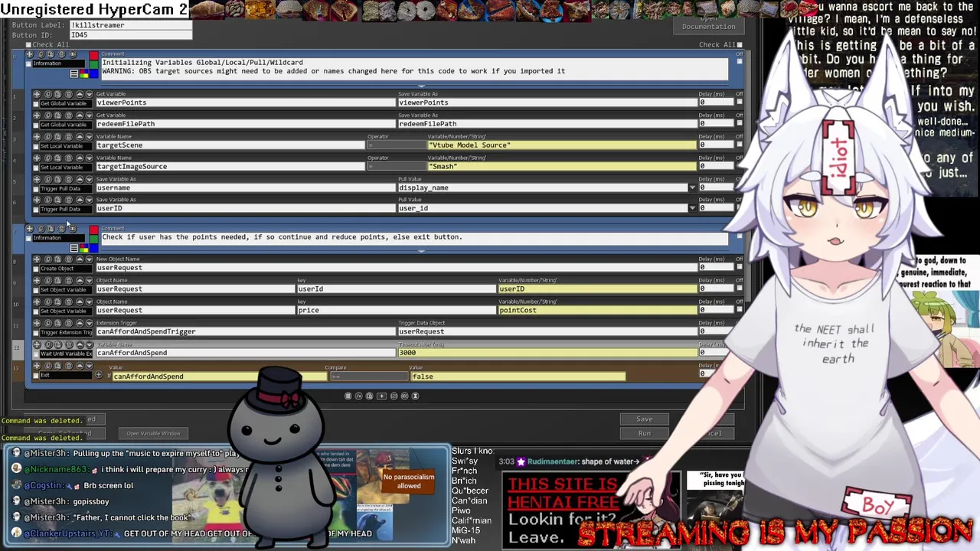Open the Operator dropdown for targetImageSource
This screenshot has width=980, height=551.
[x=396, y=166]
